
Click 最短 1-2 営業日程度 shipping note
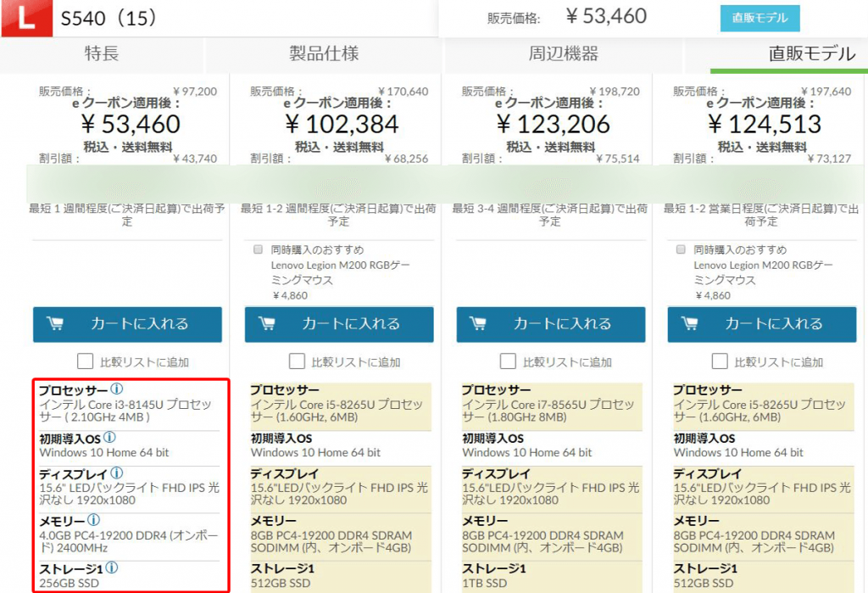tap(761, 215)
